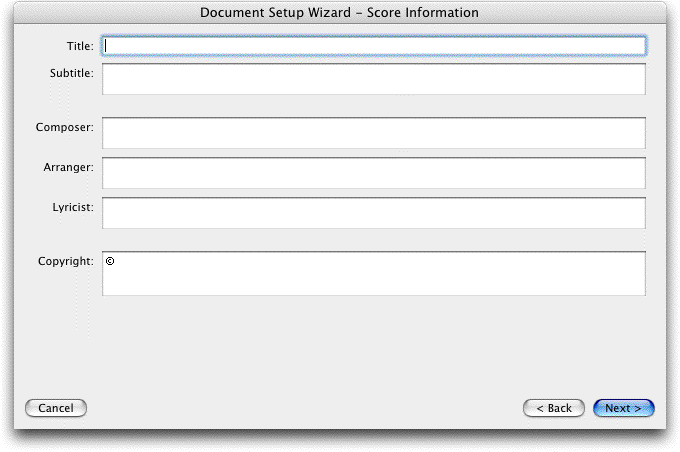The width and height of the screenshot is (680, 452).
Task: Click the "Lyricist:" label
Action: [73, 207]
